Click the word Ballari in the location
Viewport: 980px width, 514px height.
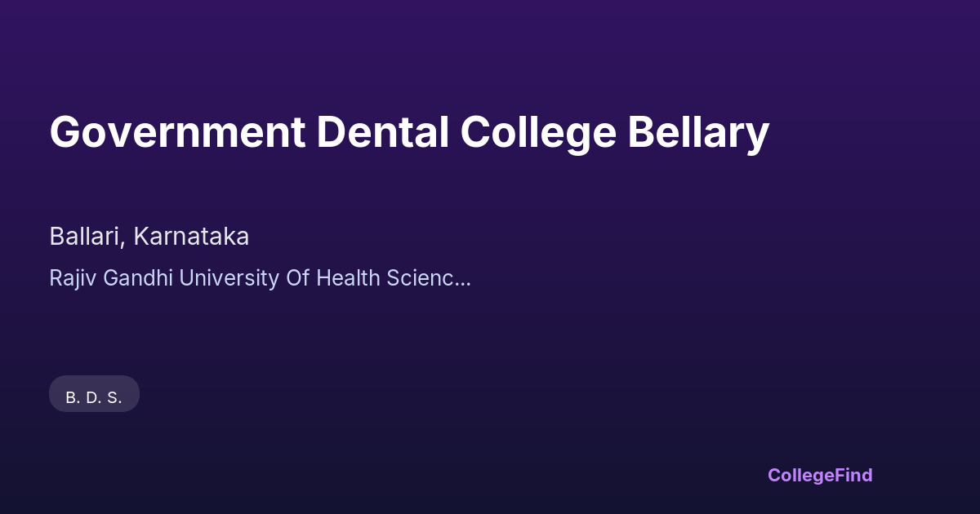coord(86,237)
